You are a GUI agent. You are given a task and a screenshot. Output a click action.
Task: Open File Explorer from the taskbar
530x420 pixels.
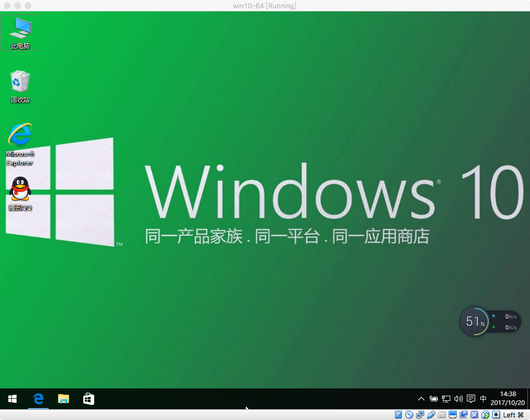coord(63,399)
